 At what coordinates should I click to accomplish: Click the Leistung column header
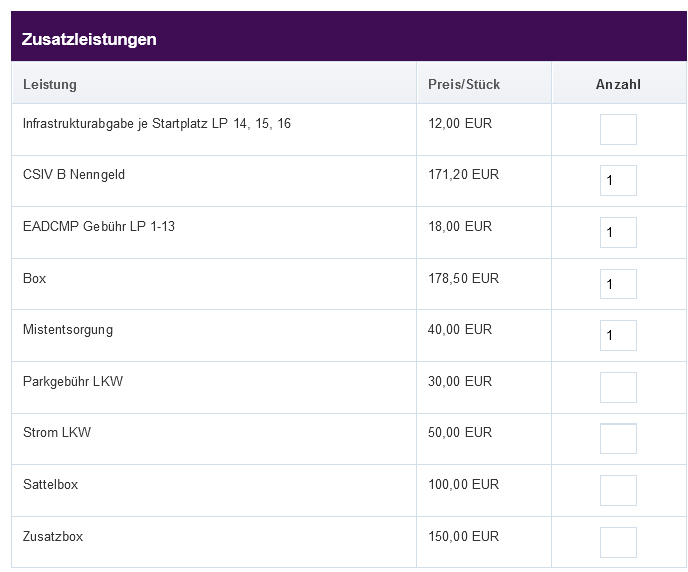pyautogui.click(x=50, y=84)
